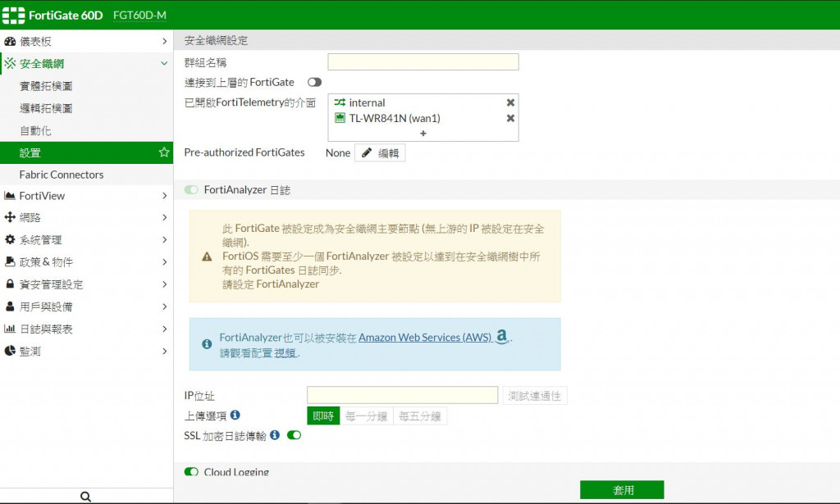Click the Amazon logo icon
The height and width of the screenshot is (504, 840).
coord(502,337)
